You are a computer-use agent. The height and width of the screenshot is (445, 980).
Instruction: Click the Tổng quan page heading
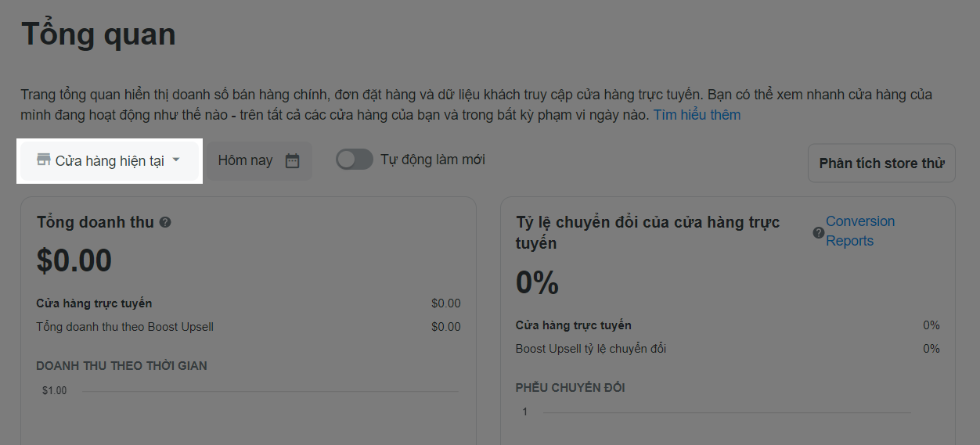(x=99, y=34)
